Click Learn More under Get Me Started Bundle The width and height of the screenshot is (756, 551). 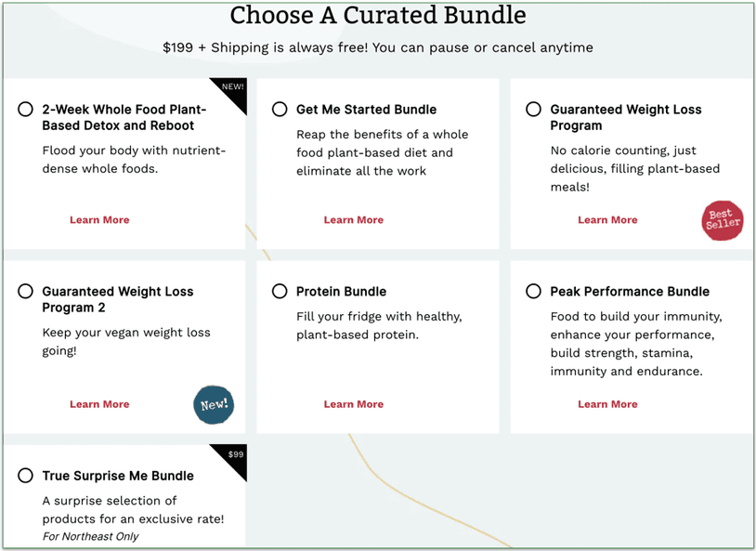354,219
